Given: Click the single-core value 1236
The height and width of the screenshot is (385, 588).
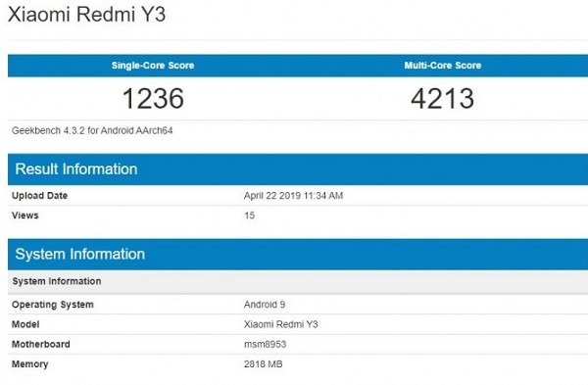Looking at the screenshot, I should (x=153, y=99).
